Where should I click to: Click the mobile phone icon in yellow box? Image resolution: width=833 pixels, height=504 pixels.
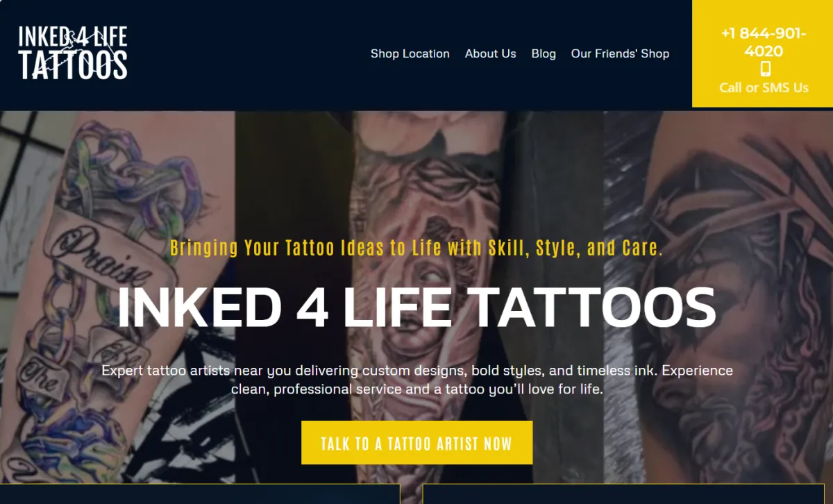point(765,69)
